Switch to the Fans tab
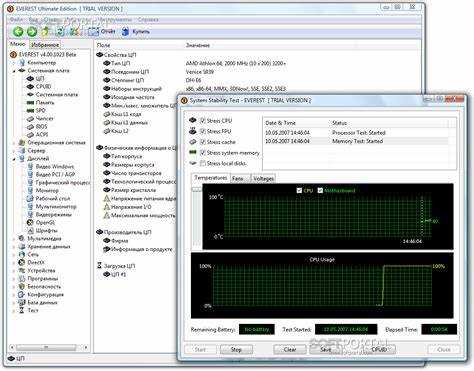Image resolution: width=474 pixels, height=371 pixels. click(x=239, y=179)
